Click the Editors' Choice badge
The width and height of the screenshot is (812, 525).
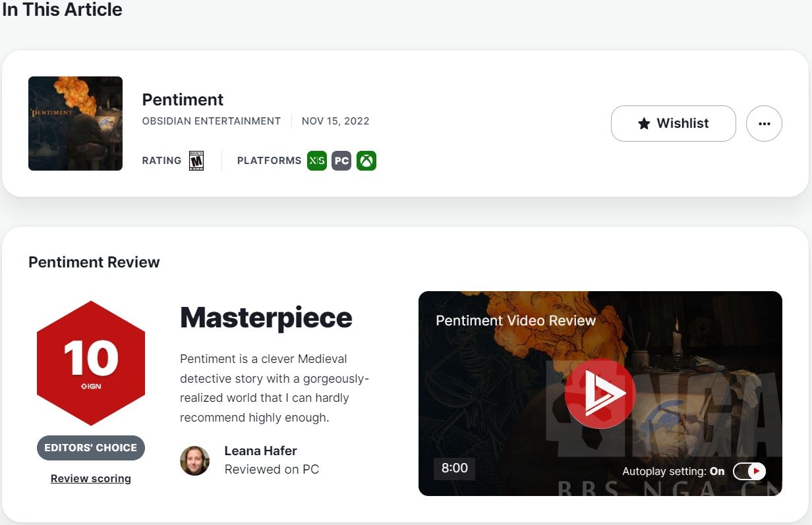91,447
